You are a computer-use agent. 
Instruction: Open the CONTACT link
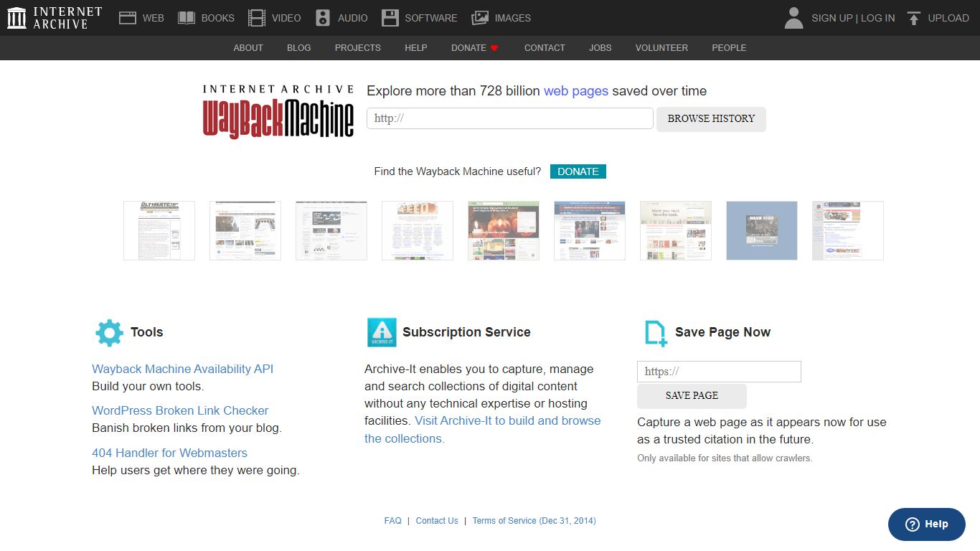pos(545,48)
